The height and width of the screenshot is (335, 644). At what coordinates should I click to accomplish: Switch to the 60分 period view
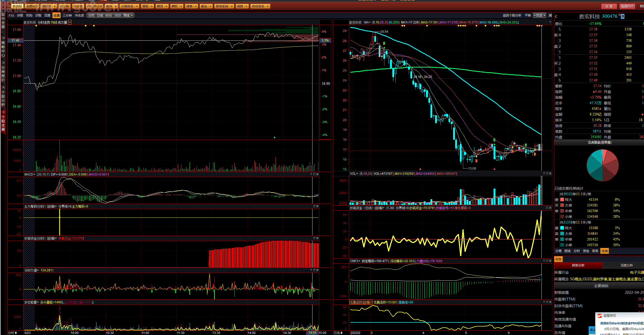[x=109, y=15]
